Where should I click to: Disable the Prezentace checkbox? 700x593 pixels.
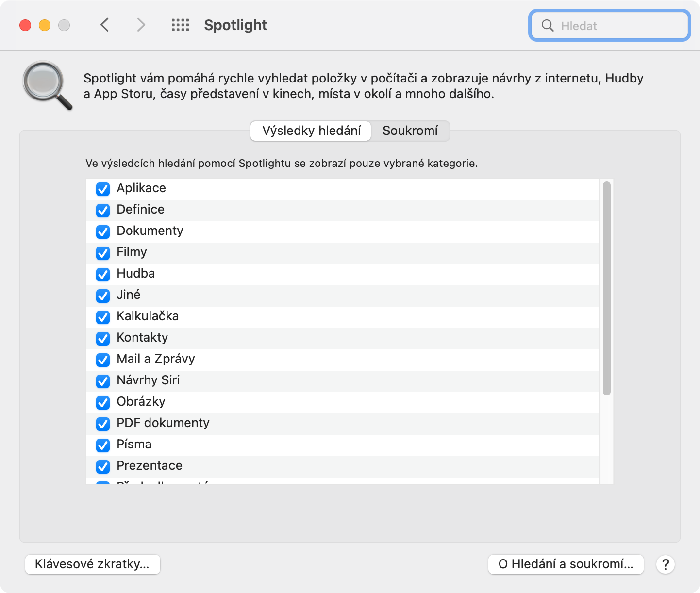103,466
